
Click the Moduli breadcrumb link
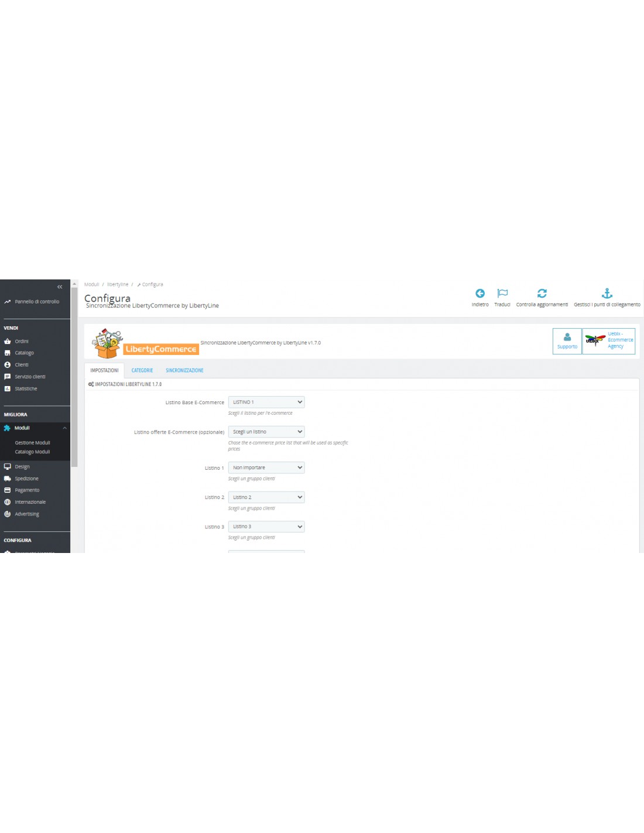pyautogui.click(x=91, y=285)
